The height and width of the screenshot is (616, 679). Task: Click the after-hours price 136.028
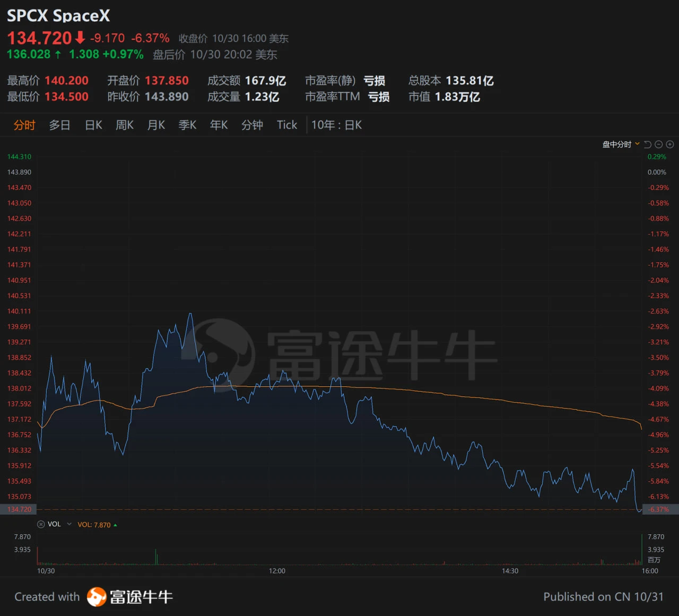point(28,54)
